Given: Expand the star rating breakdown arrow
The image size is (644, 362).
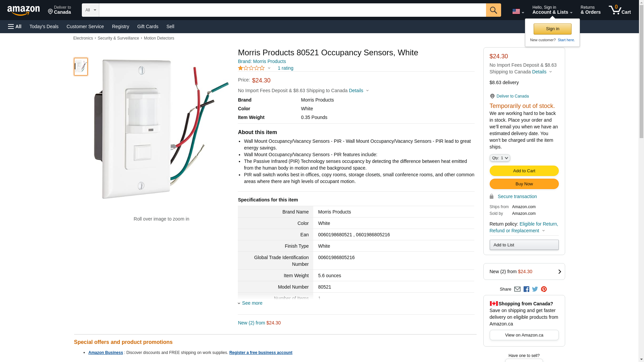Looking at the screenshot, I should click(269, 68).
